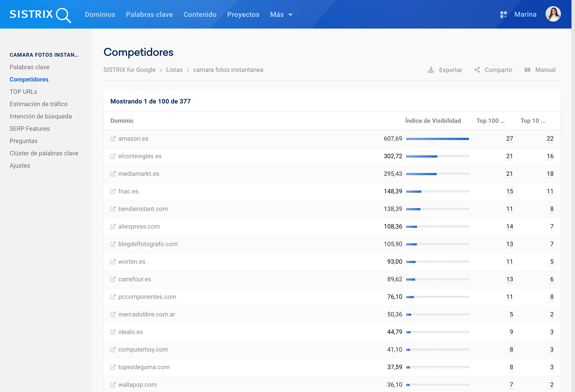Open mediamarkt.es external link icon
This screenshot has height=392, width=575.
coord(113,174)
